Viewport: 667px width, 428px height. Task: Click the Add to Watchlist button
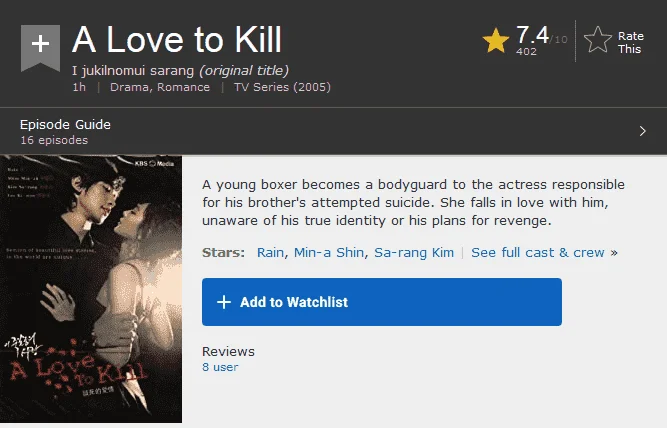point(382,302)
